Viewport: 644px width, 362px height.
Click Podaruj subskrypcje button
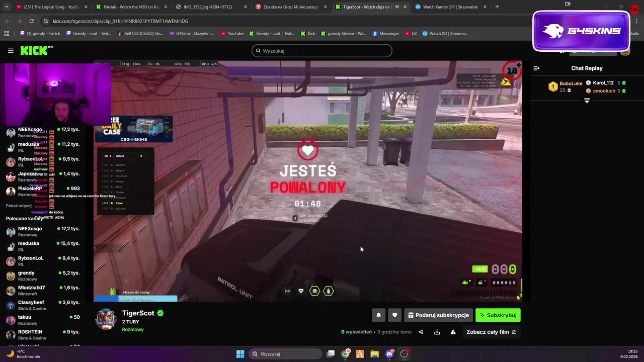pos(439,315)
